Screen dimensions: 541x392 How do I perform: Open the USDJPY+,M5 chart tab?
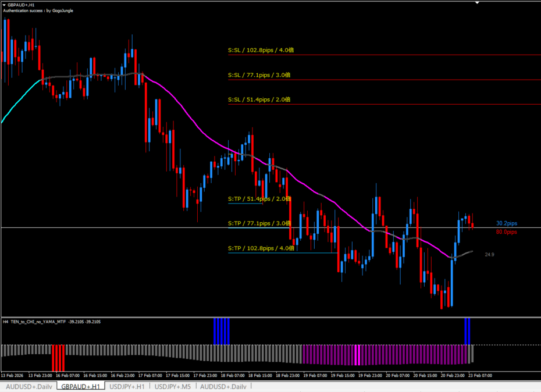tap(173, 387)
